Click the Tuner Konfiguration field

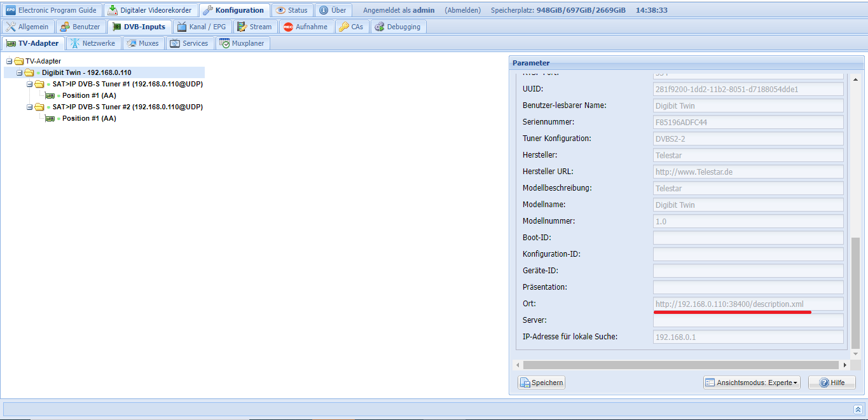pyautogui.click(x=748, y=139)
